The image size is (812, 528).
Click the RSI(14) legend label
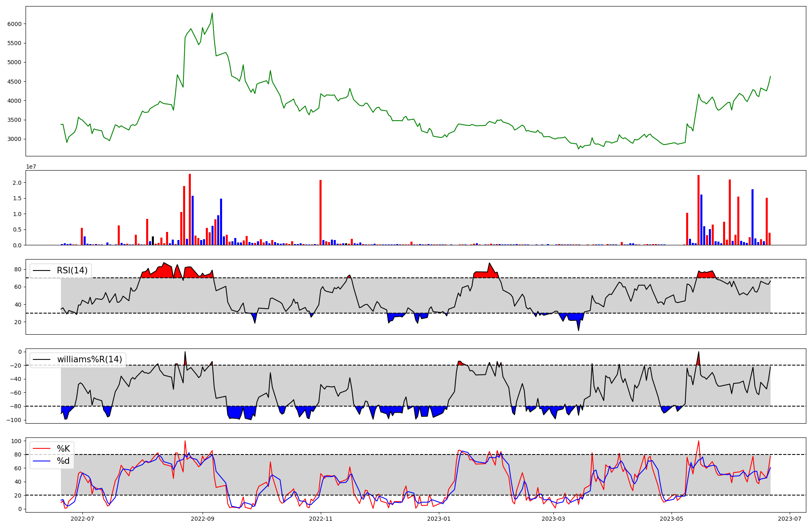[x=72, y=270]
